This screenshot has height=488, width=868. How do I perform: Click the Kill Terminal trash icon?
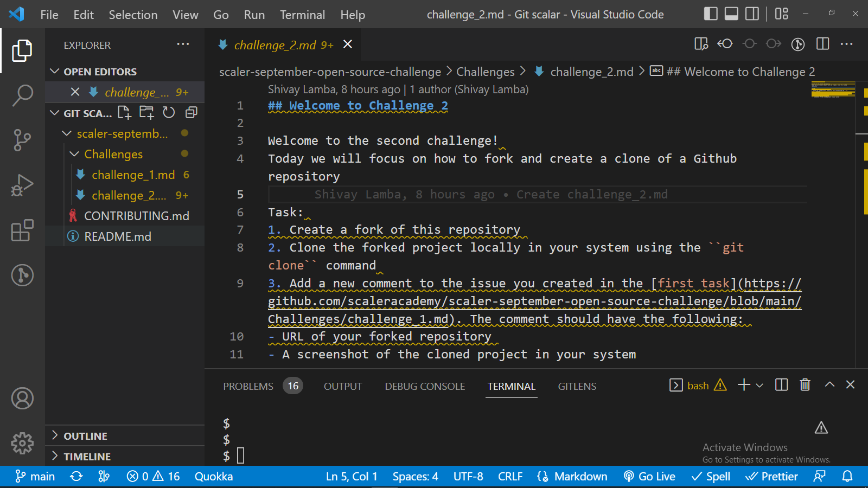coord(805,385)
